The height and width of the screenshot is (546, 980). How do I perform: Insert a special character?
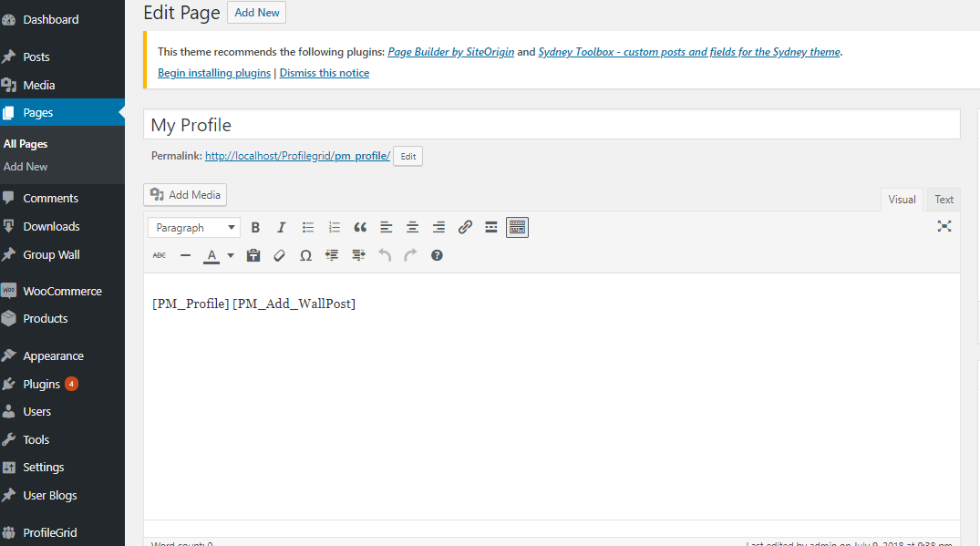click(x=305, y=255)
